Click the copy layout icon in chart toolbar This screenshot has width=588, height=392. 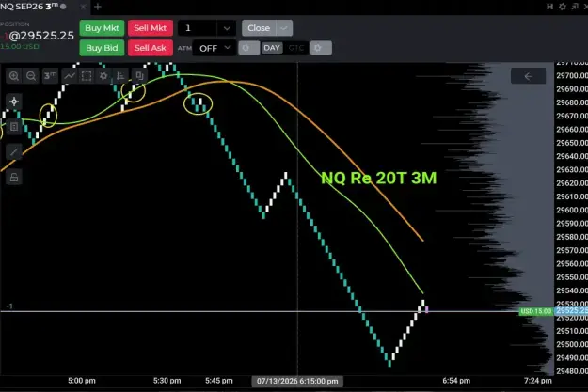(x=139, y=76)
